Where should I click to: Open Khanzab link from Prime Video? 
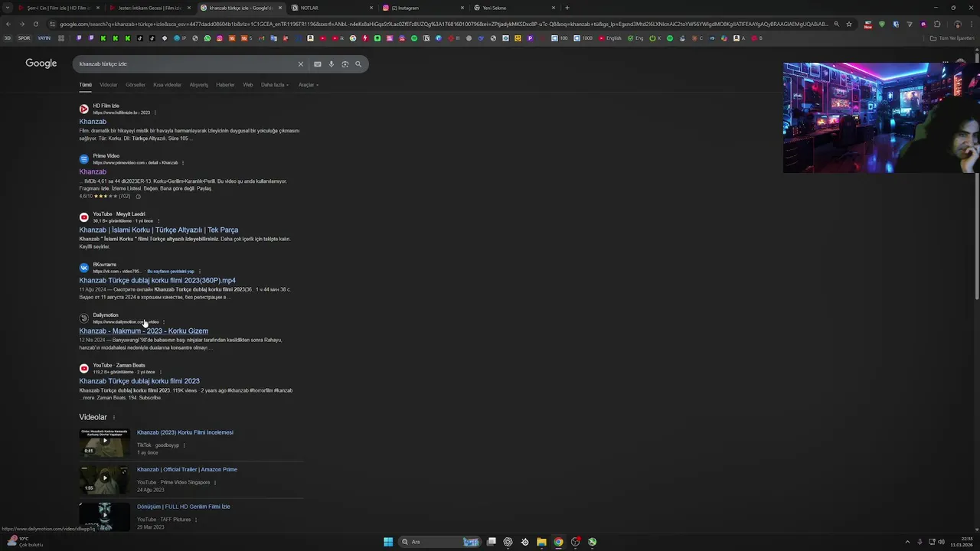click(x=93, y=172)
